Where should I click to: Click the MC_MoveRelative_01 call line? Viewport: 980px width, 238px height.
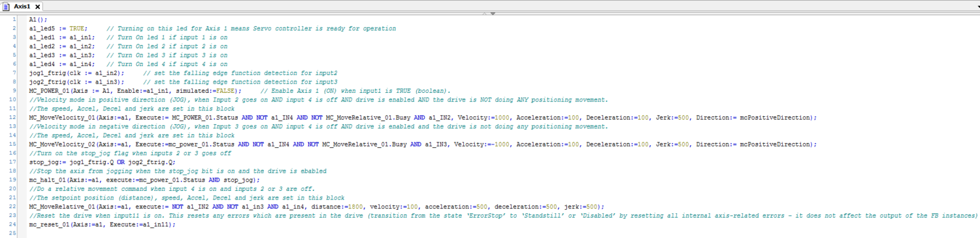tap(317, 206)
